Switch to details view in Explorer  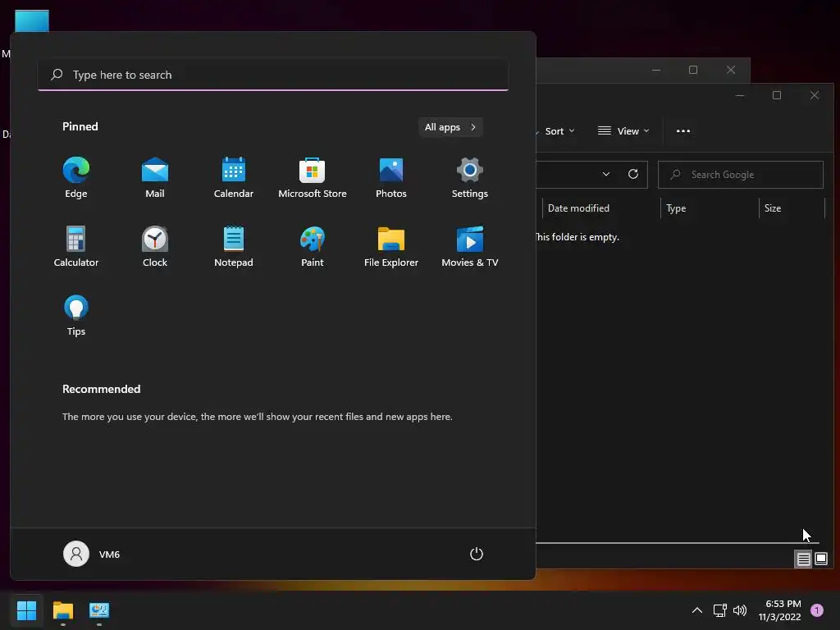tap(804, 559)
